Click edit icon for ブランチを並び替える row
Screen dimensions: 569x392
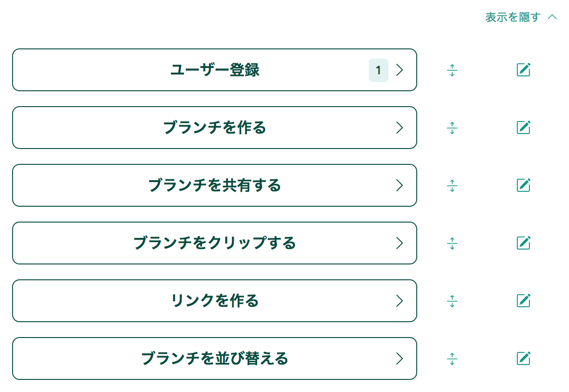(x=523, y=358)
